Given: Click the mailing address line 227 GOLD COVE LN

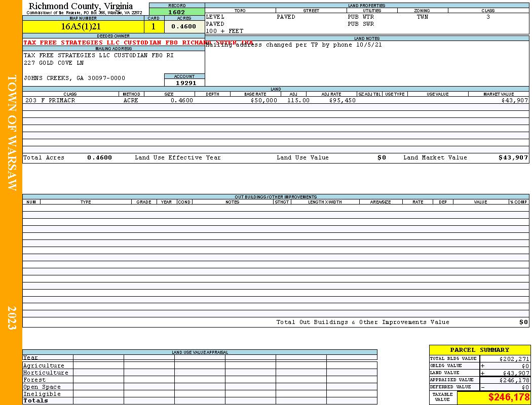Looking at the screenshot, I should coord(54,63).
